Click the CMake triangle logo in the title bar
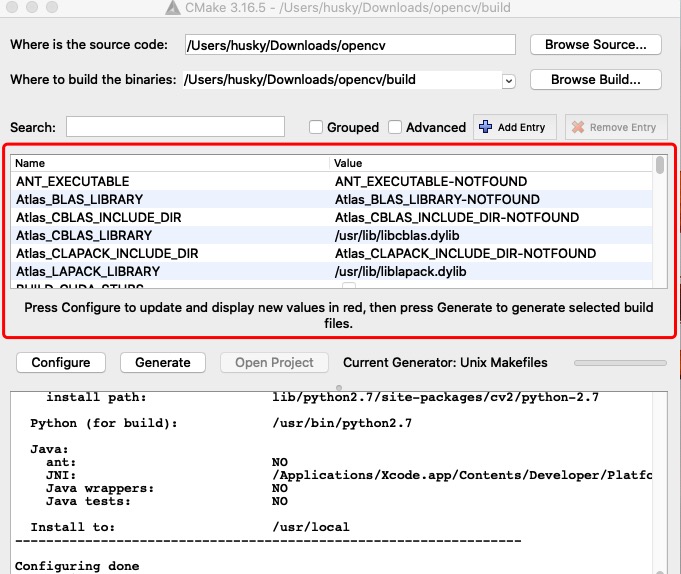The height and width of the screenshot is (574, 681). (x=173, y=7)
